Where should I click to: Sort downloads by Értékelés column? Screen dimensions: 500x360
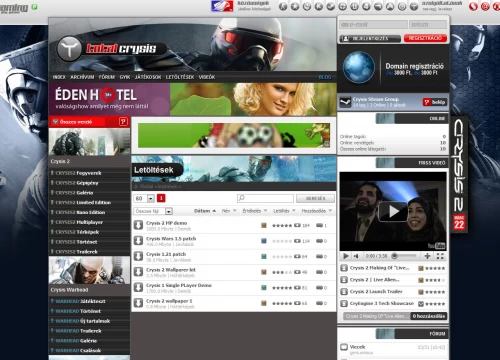coord(255,211)
